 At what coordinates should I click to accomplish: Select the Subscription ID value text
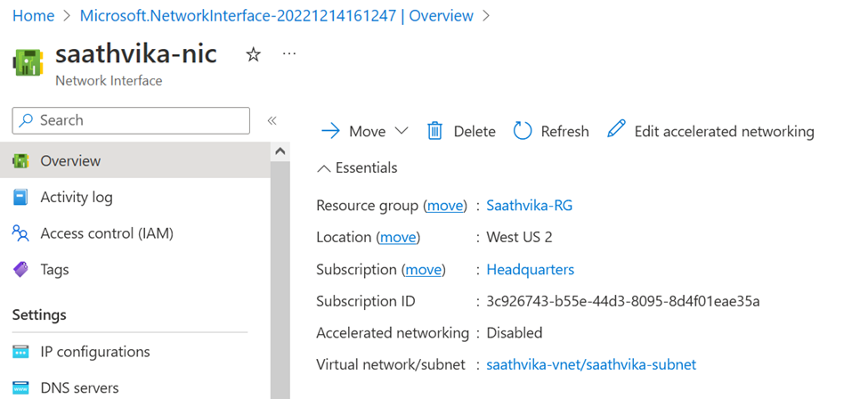click(x=623, y=301)
